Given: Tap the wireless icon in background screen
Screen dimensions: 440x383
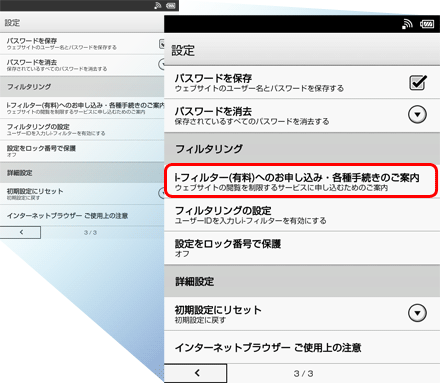Looking at the screenshot, I should click(x=158, y=5).
